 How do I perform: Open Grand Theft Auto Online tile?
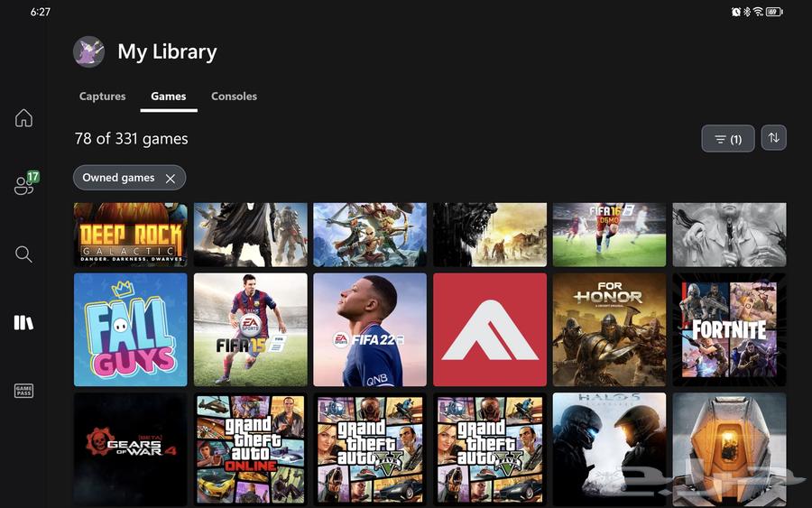[250, 449]
